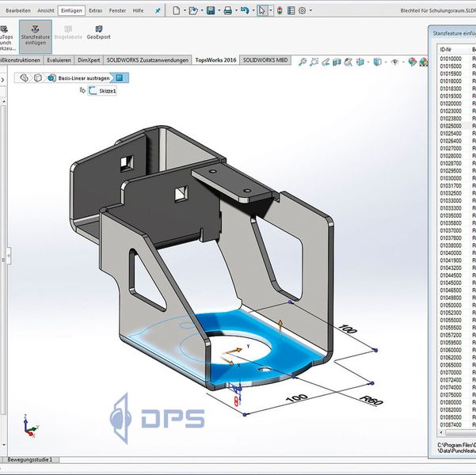
Task: Click the coordinate triad in viewport
Action: (30, 426)
